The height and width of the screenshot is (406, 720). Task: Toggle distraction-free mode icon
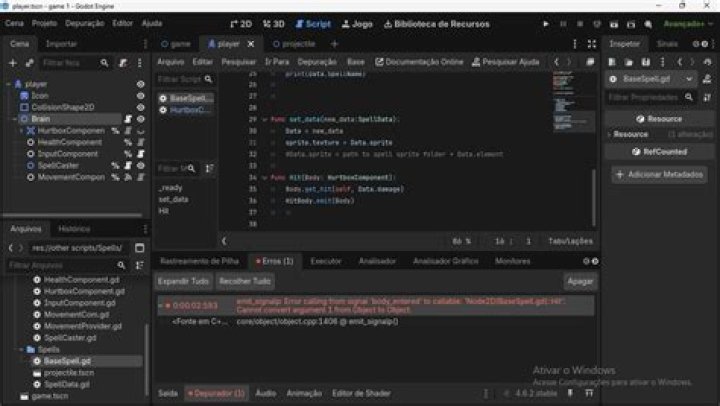(x=592, y=44)
